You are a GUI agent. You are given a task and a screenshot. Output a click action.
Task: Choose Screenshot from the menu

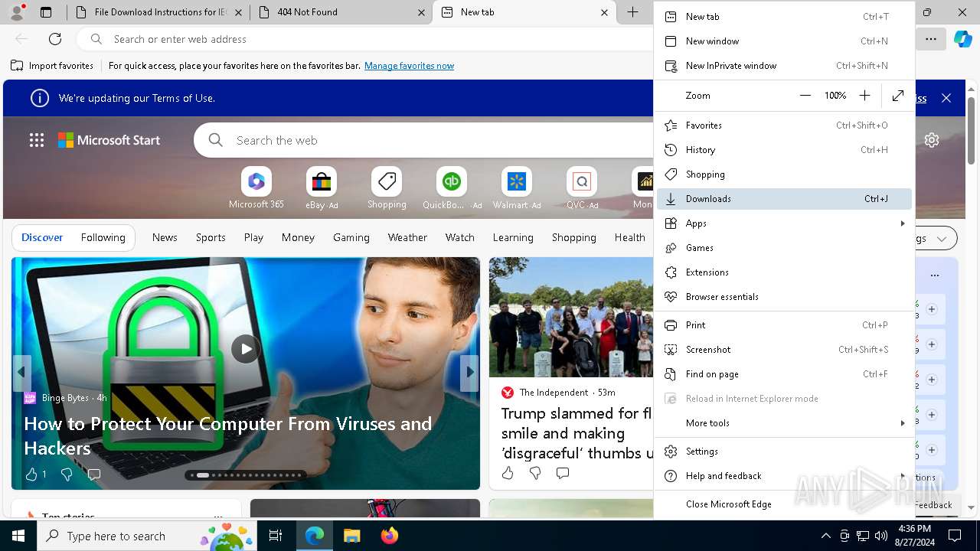pos(784,350)
